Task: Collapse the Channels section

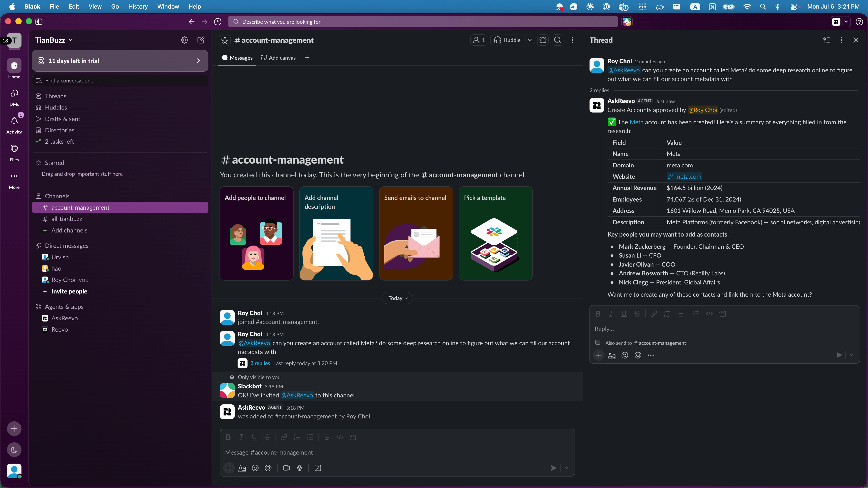Action: point(57,196)
